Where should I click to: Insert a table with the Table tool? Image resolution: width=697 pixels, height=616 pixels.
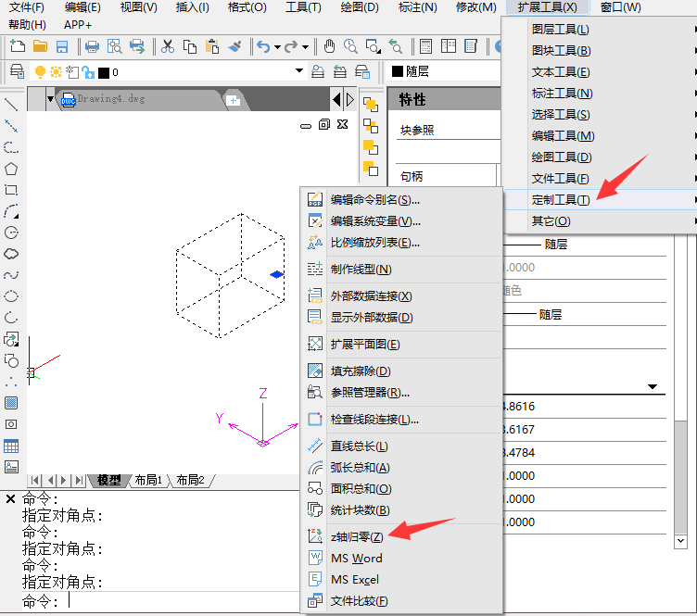click(x=11, y=446)
